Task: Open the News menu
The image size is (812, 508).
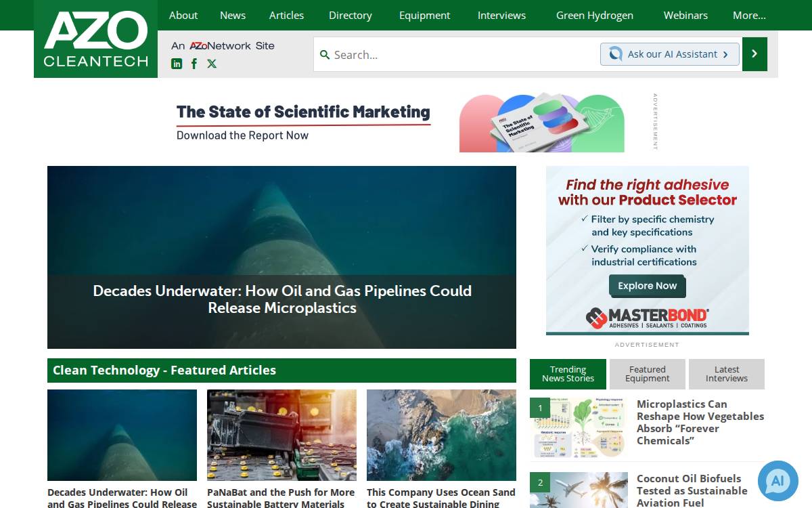Action: point(233,15)
